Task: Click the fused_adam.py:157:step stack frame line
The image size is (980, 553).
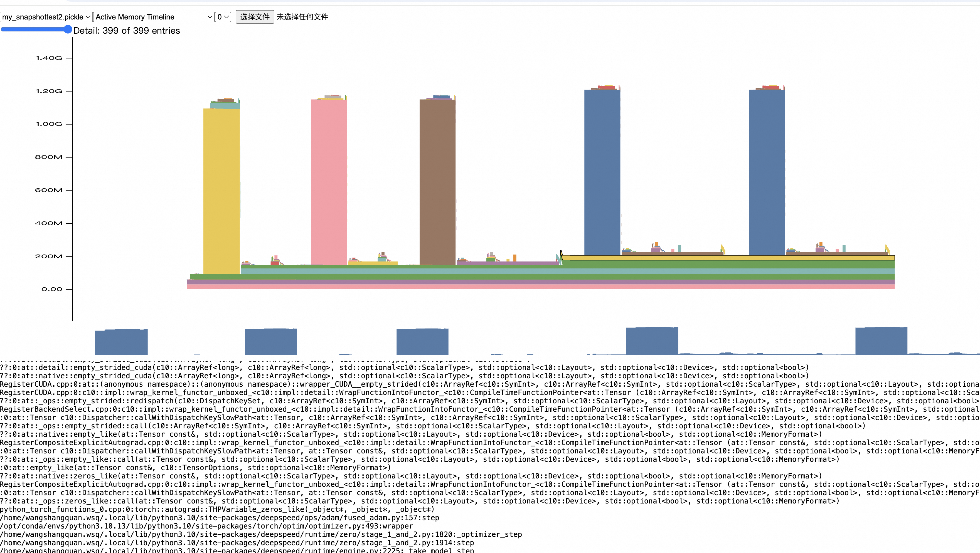Action: [x=219, y=518]
